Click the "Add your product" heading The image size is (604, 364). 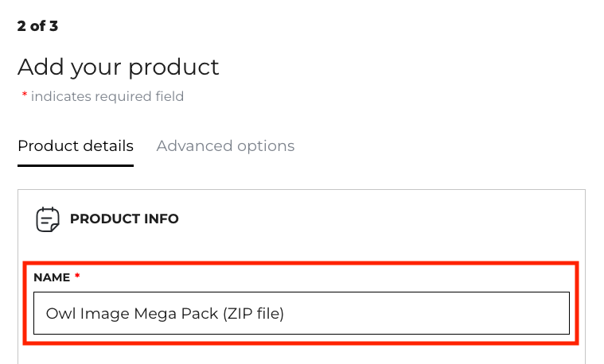(118, 67)
